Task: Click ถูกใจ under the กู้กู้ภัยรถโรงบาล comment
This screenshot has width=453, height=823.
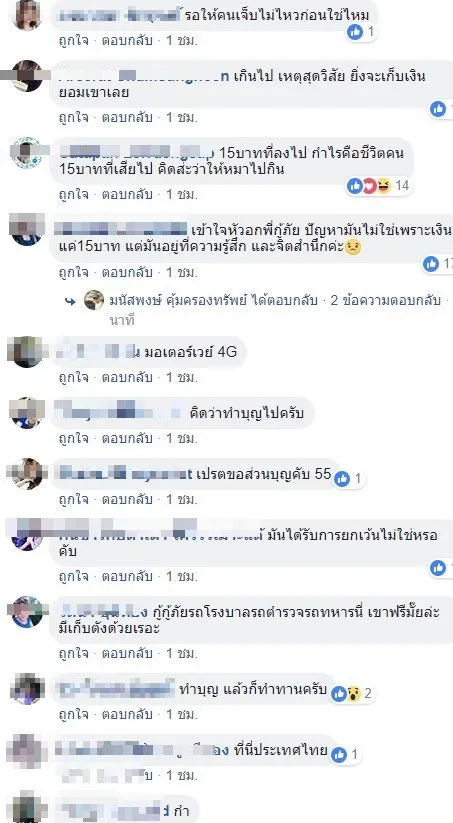Action: (x=73, y=653)
